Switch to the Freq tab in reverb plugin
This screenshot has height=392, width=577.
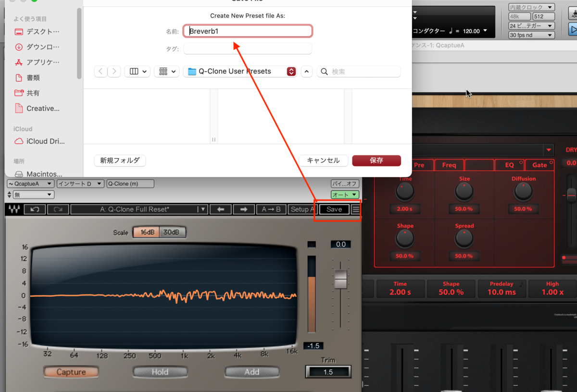click(x=449, y=165)
